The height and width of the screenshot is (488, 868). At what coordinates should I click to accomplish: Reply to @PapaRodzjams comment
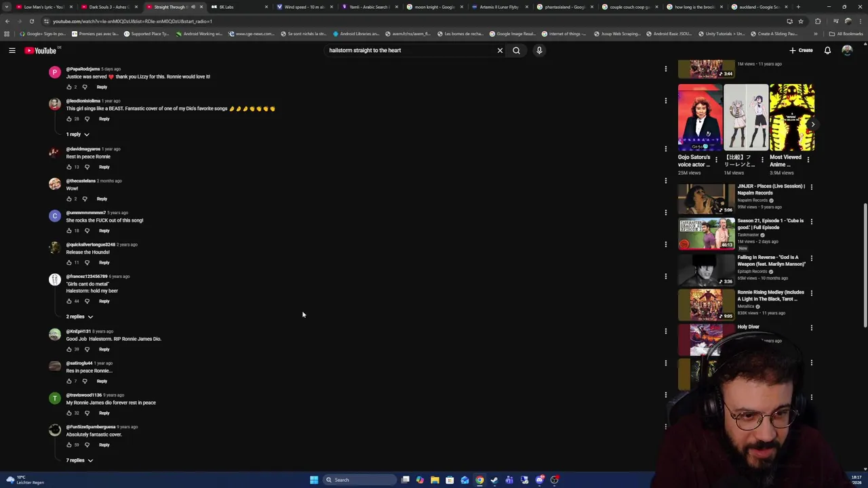[102, 87]
